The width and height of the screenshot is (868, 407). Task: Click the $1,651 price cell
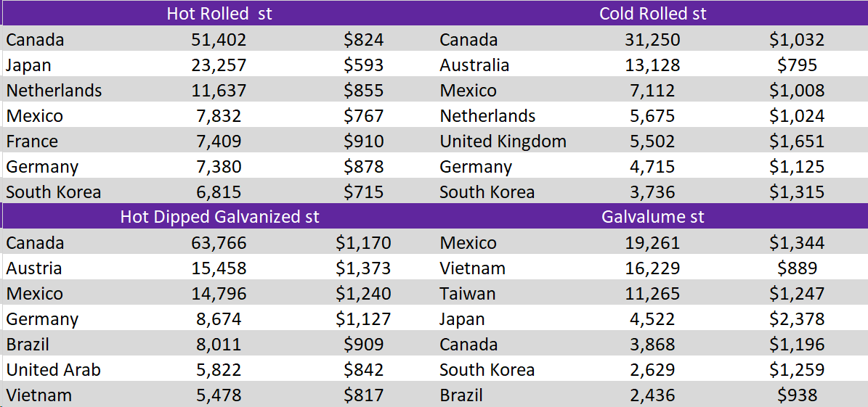(x=797, y=141)
